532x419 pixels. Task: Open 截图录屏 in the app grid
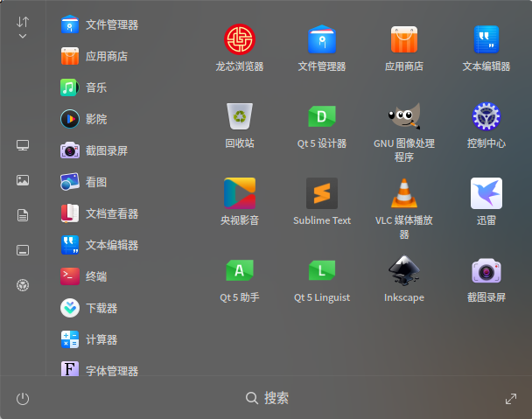coord(486,279)
